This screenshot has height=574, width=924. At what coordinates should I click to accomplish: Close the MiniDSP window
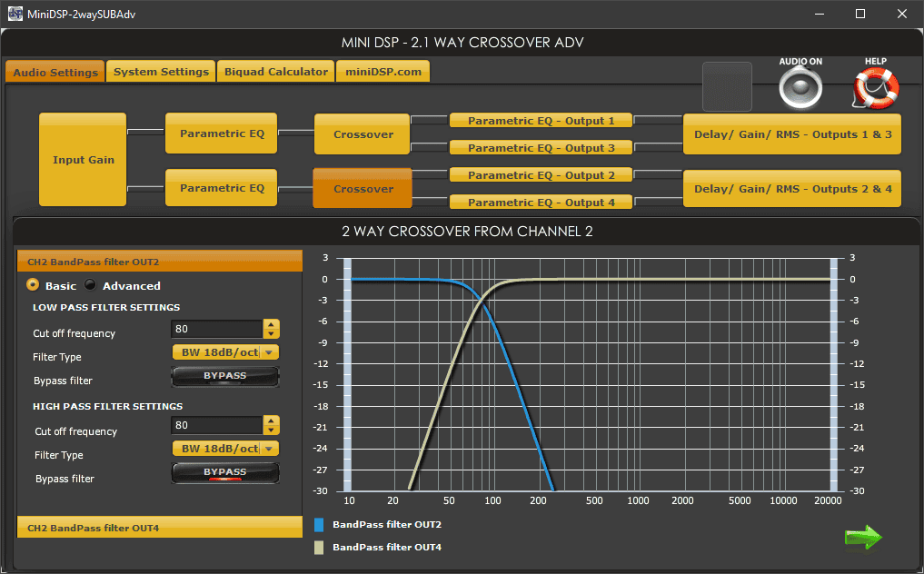(902, 14)
